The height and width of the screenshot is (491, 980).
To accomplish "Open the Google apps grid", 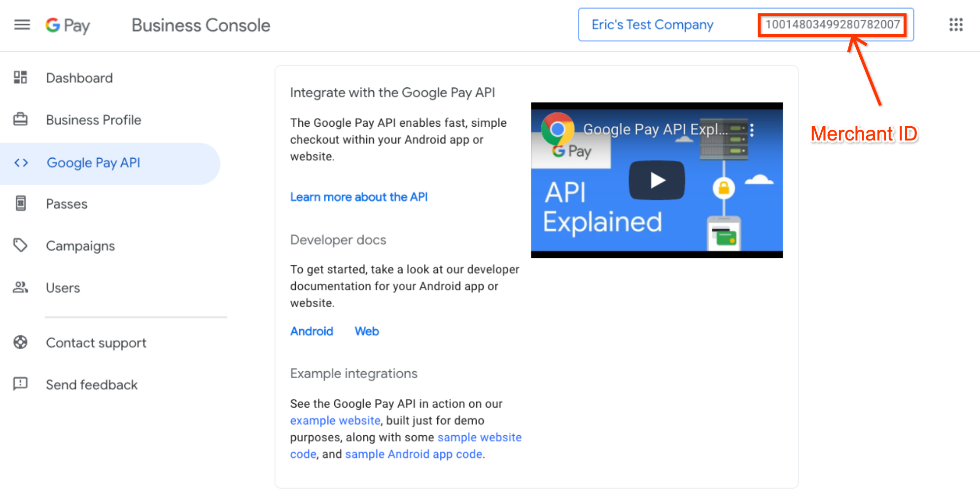I will point(956,25).
